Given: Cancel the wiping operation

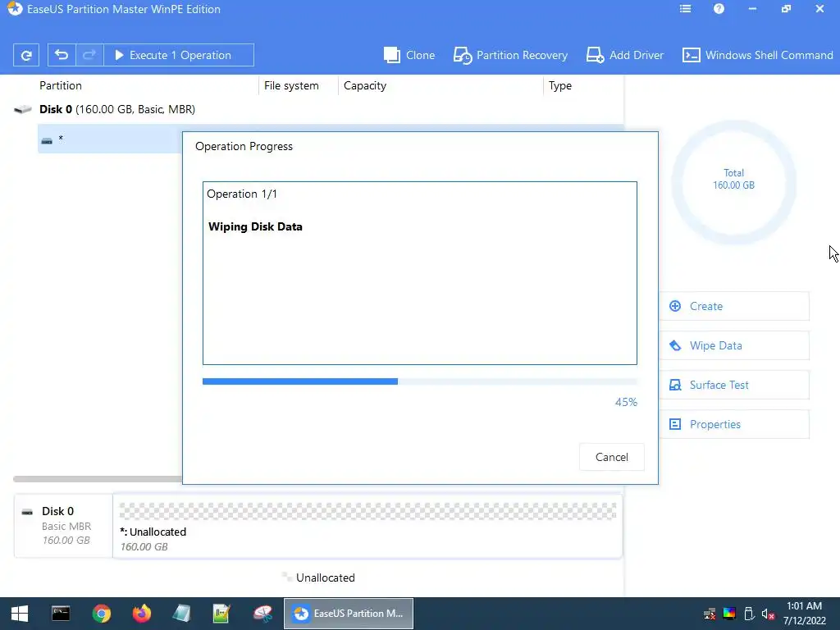Looking at the screenshot, I should [612, 457].
